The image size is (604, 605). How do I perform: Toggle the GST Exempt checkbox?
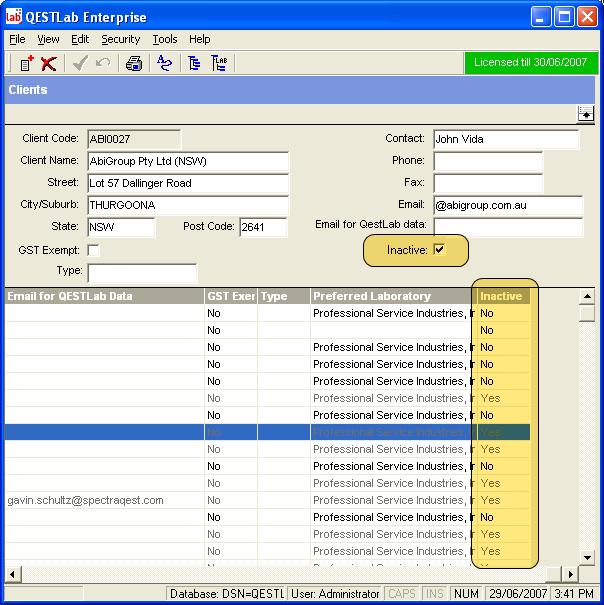coord(94,250)
